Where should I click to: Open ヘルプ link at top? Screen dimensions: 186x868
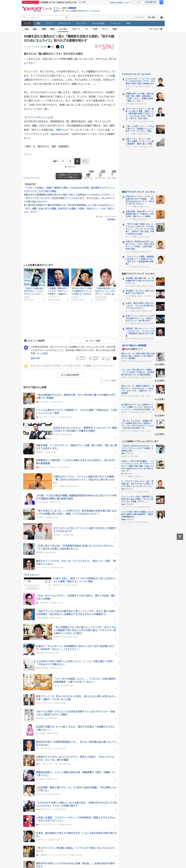tap(127, 2)
